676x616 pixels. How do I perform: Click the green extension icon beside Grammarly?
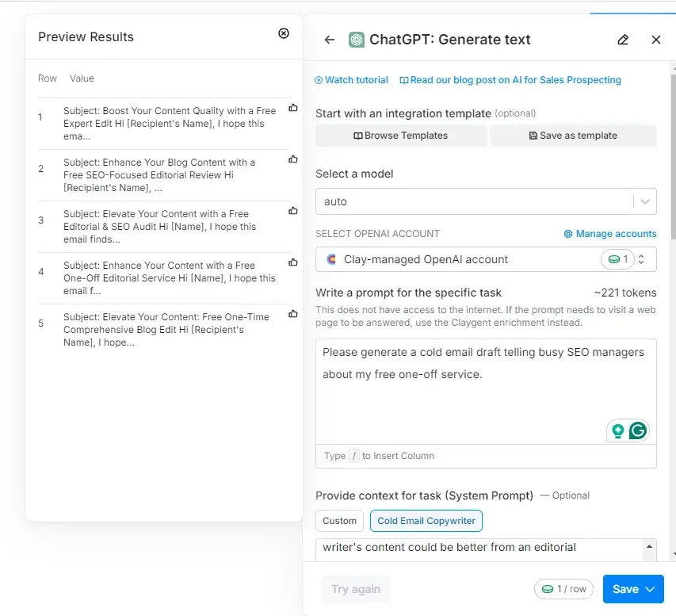coord(617,430)
